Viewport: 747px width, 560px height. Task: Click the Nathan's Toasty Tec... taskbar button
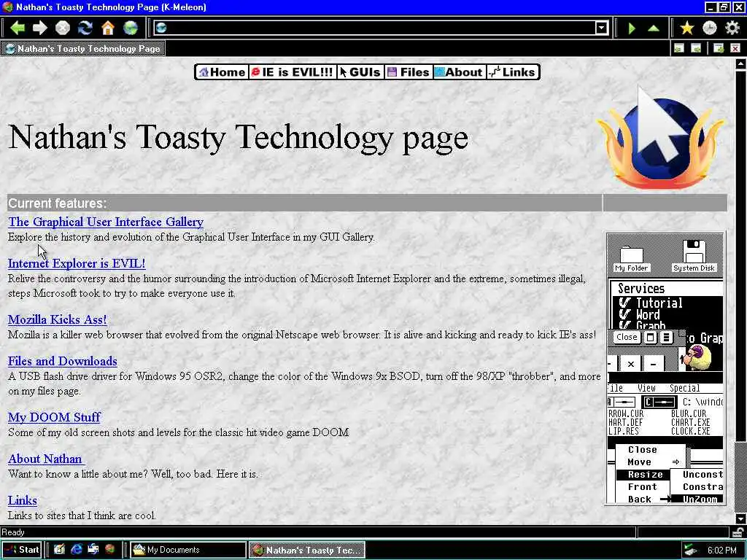(x=307, y=550)
